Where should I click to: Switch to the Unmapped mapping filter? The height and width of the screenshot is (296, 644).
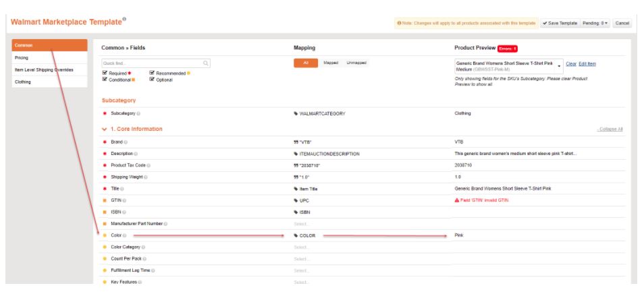[x=356, y=63]
